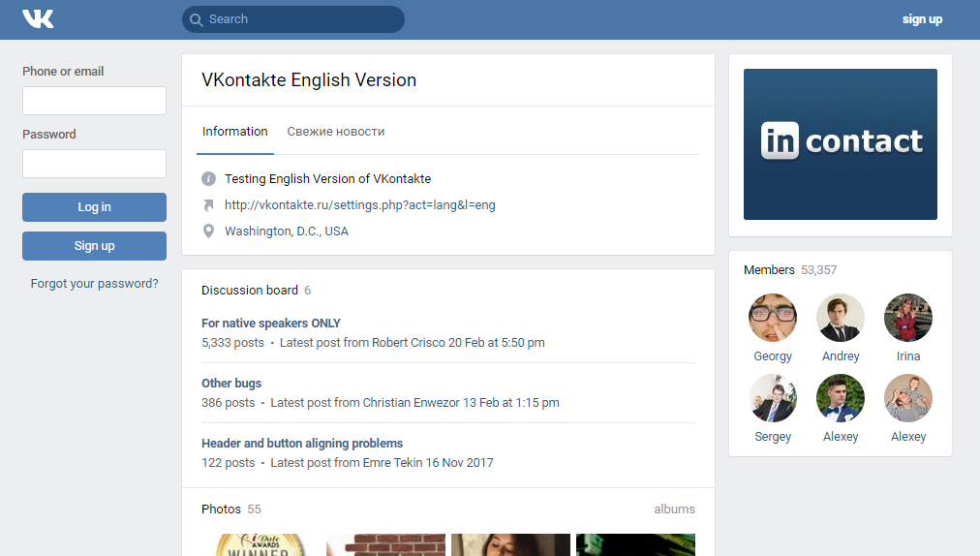
Task: Open Georgy's member avatar
Action: pos(773,318)
